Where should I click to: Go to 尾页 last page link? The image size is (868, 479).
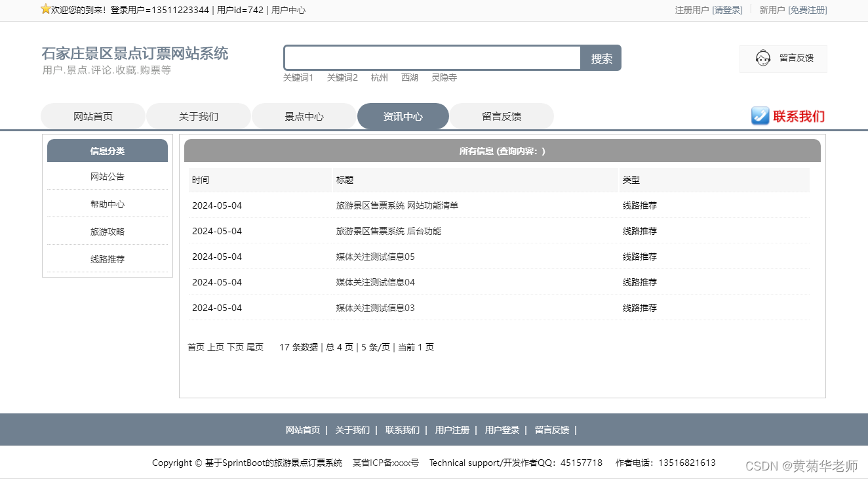(x=255, y=347)
